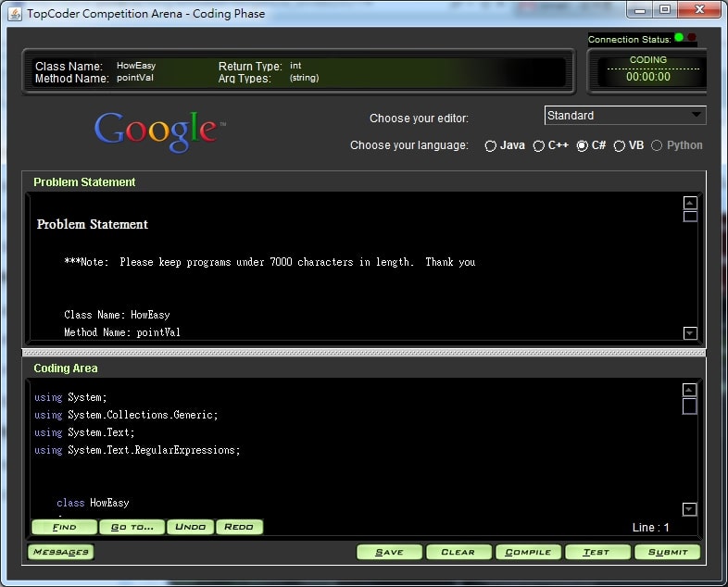Click the Coding Area panel header
Screen dimensions: 728x587
click(66, 368)
